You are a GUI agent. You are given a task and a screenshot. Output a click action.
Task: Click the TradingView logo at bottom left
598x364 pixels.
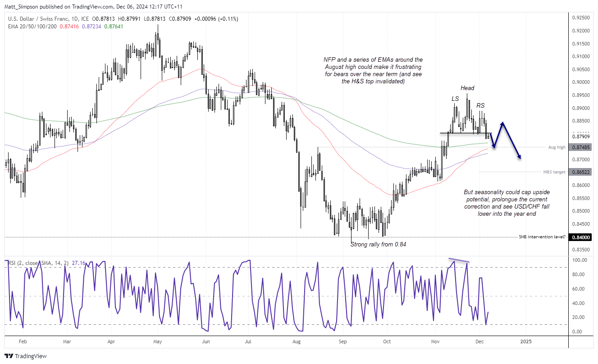[25, 356]
